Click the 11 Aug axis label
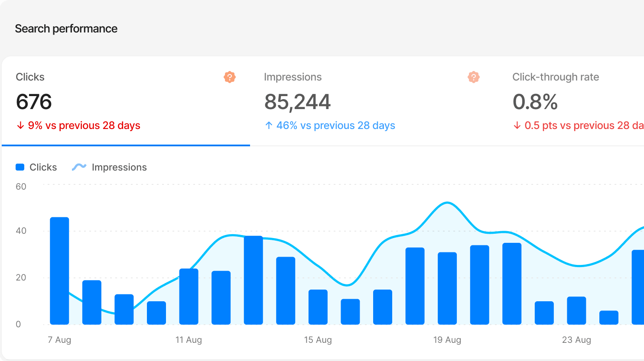 point(189,340)
